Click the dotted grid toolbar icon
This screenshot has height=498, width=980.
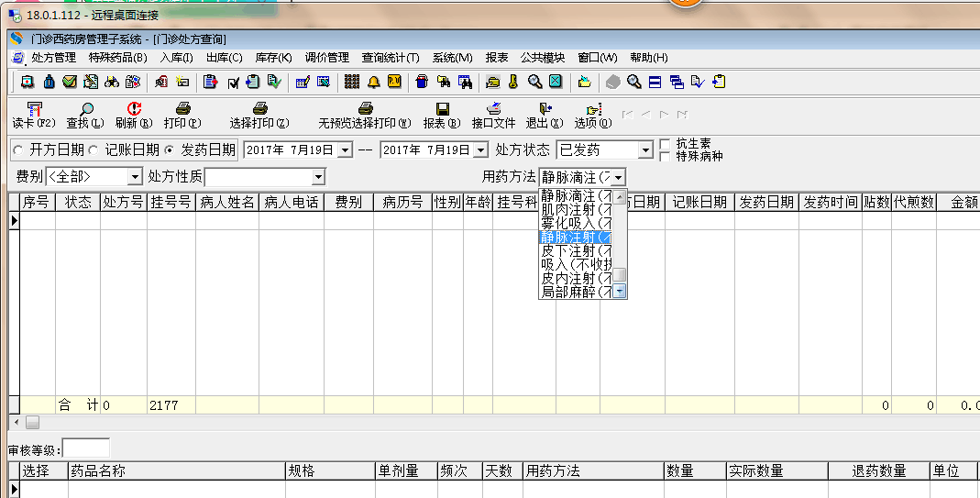pyautogui.click(x=352, y=82)
